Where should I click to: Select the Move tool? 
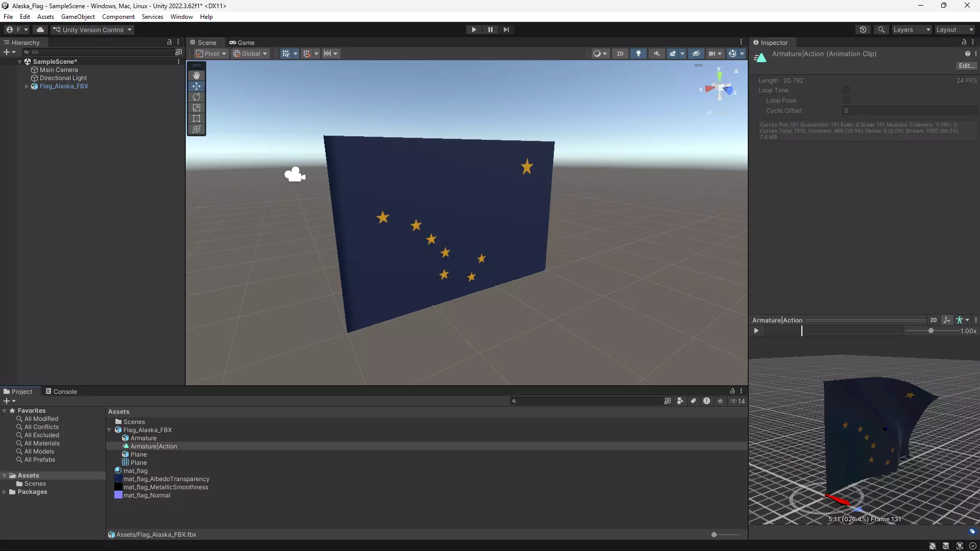197,86
